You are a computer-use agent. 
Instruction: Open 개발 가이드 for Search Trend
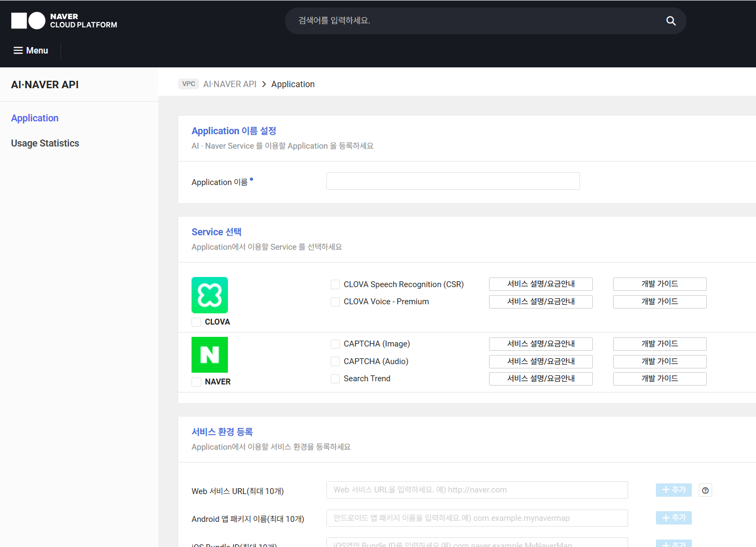(x=659, y=379)
